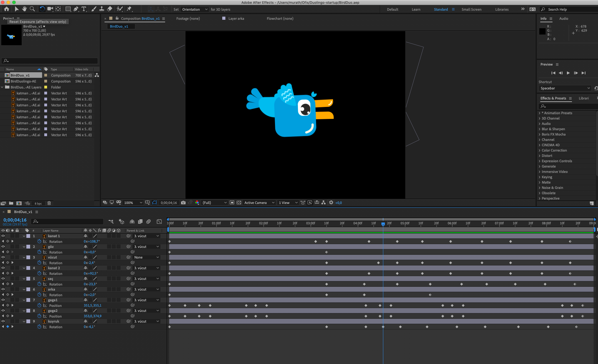Create a new folder in Project panel
Screen dimensions: 598x364
[x=11, y=203]
